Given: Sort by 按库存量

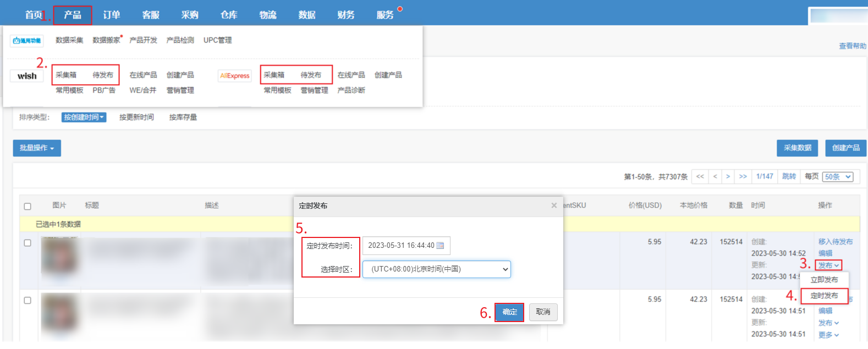Looking at the screenshot, I should point(183,117).
